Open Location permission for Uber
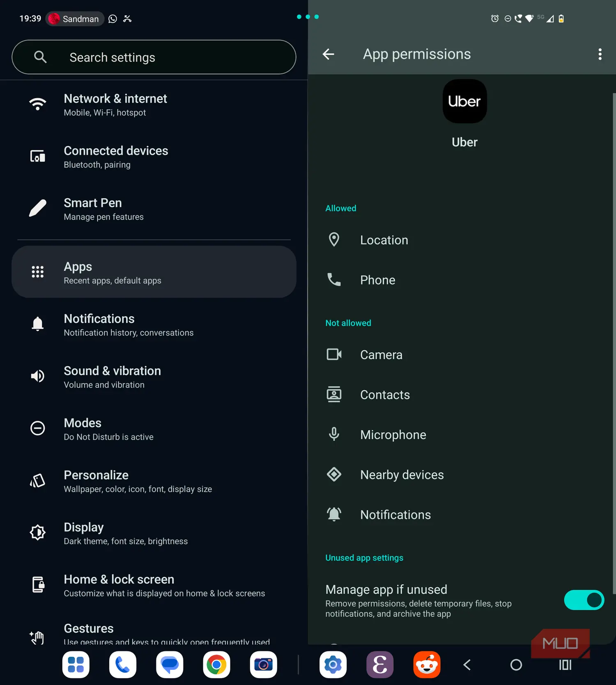 point(462,240)
